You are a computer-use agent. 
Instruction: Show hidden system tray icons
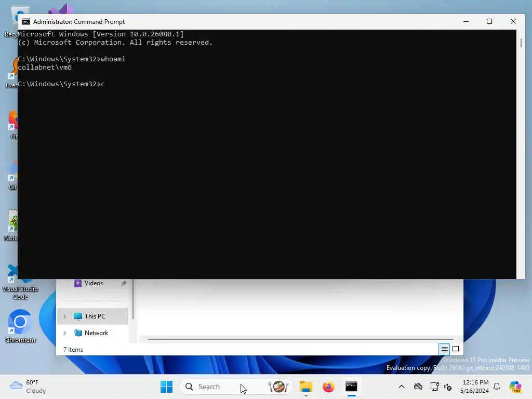[402, 387]
